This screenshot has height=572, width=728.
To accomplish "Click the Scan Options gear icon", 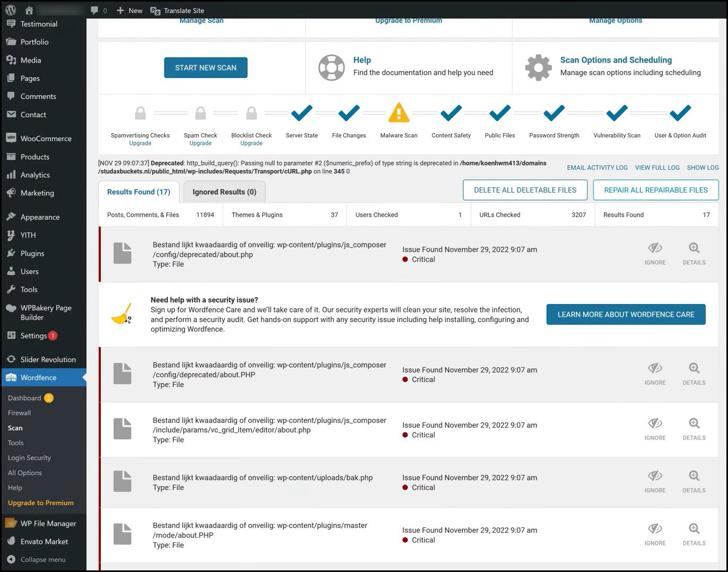I will pos(538,67).
